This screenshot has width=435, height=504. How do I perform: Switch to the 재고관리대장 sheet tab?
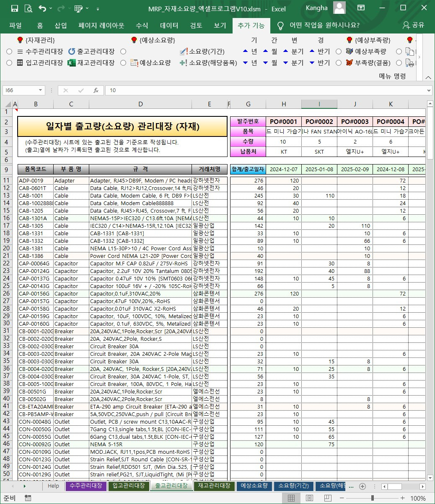tap(214, 486)
